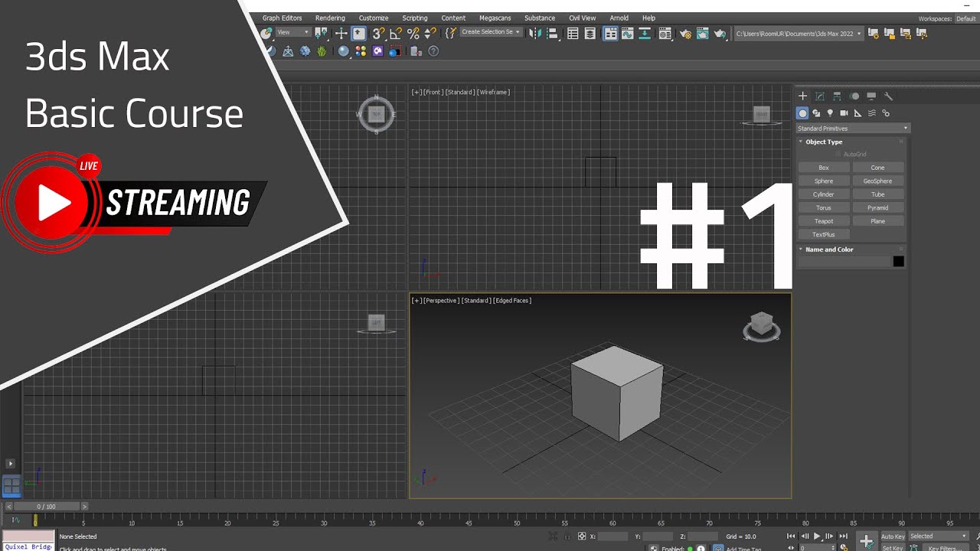Viewport: 980px width, 551px height.
Task: Select the Systems category icon
Action: [x=886, y=113]
